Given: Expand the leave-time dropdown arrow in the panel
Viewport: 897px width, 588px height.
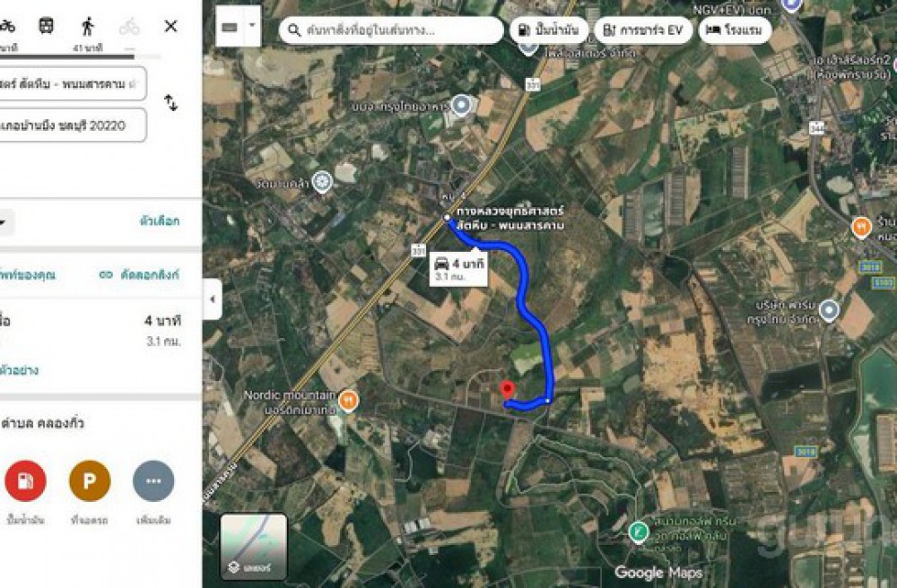Looking at the screenshot, I should (3, 221).
